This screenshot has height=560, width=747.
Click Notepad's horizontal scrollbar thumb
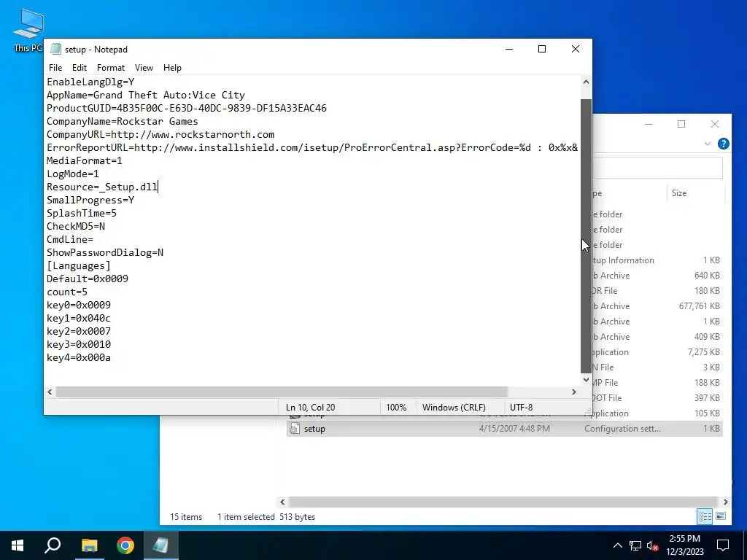click(282, 392)
